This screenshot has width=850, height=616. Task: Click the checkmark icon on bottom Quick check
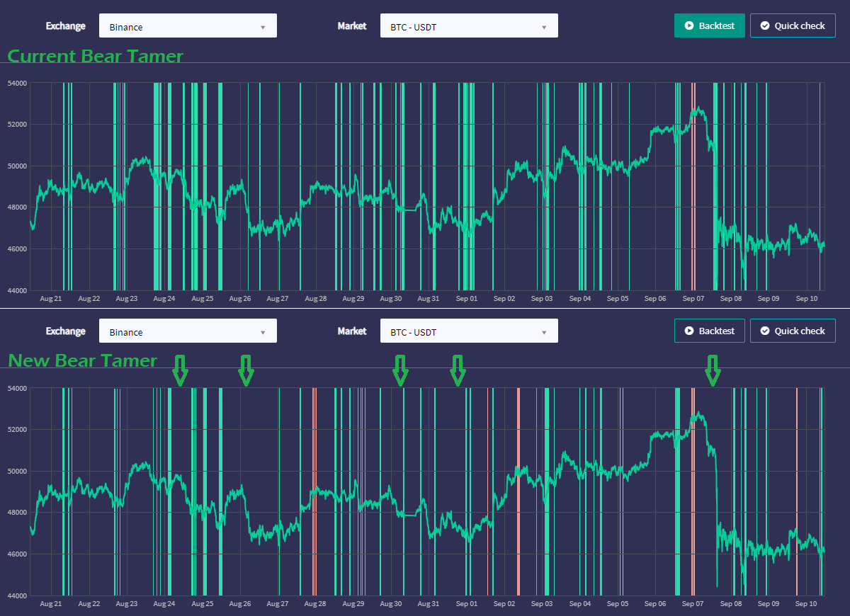click(x=764, y=331)
